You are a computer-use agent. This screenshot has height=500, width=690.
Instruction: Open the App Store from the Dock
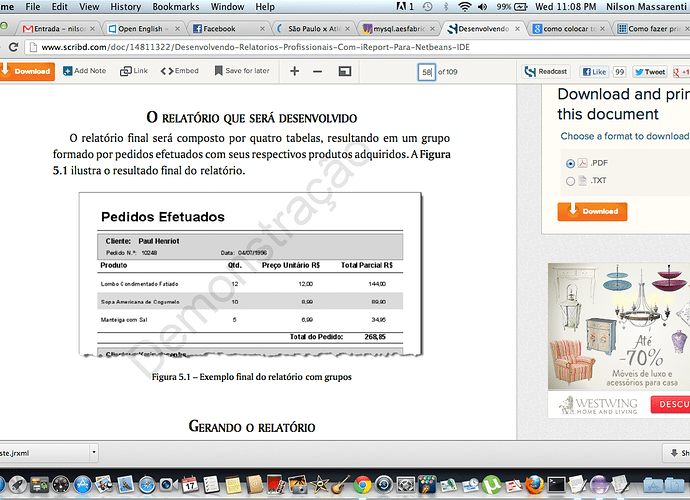point(82,485)
